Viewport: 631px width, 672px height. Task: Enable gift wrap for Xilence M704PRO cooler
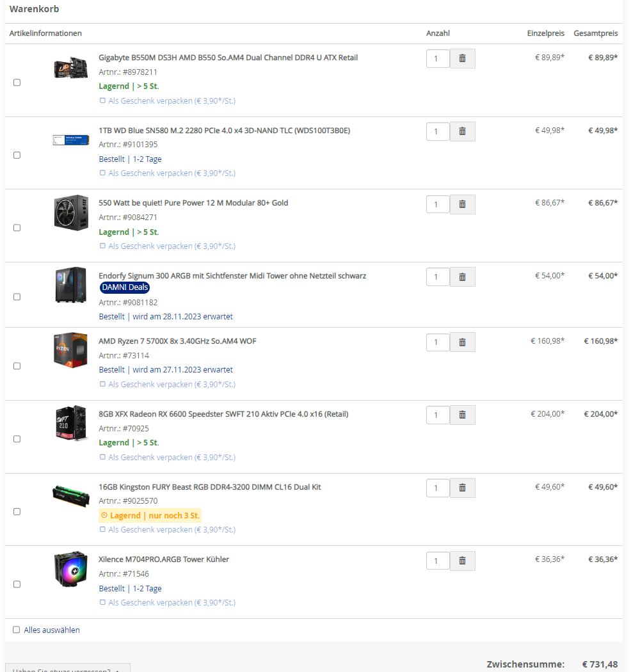102,603
